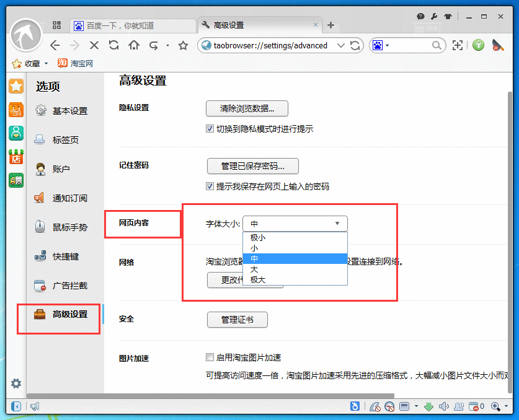Click the green ¥ coin icon near search box
Screen dimensions: 519x420
coord(477,45)
